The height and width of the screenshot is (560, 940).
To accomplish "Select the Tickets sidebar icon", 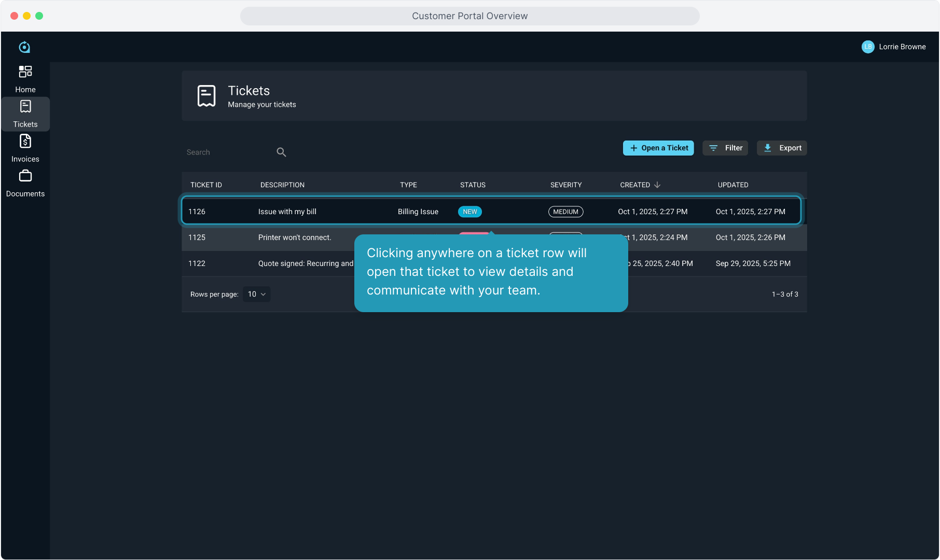I will pos(25,107).
